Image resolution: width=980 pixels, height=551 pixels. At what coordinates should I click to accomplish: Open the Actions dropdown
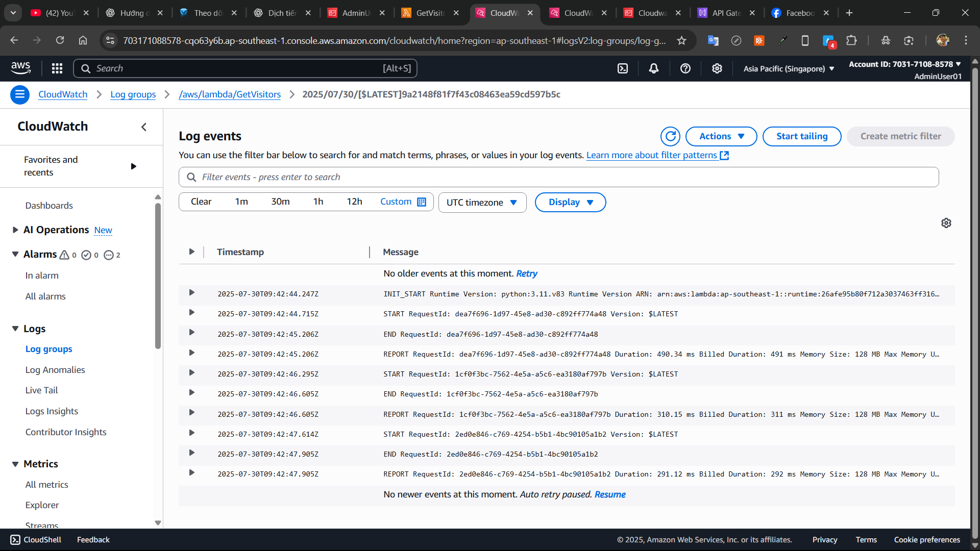click(x=721, y=136)
